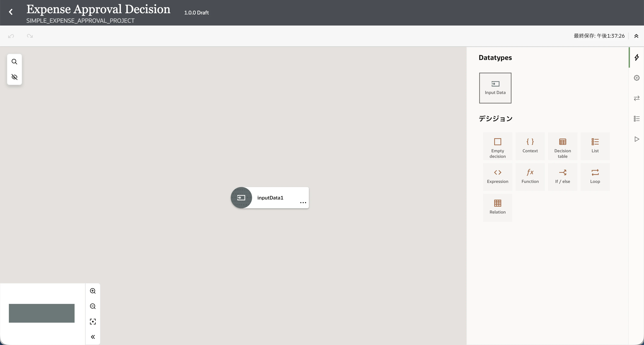Click the SIMPLE_EXPENSE_APPROVAL_PROJECT project name
The width and height of the screenshot is (644, 345).
pos(80,21)
